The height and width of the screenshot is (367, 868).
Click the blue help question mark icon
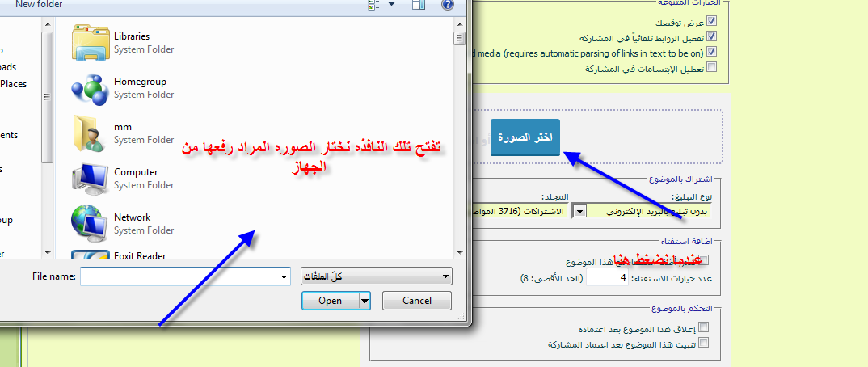pos(448,4)
